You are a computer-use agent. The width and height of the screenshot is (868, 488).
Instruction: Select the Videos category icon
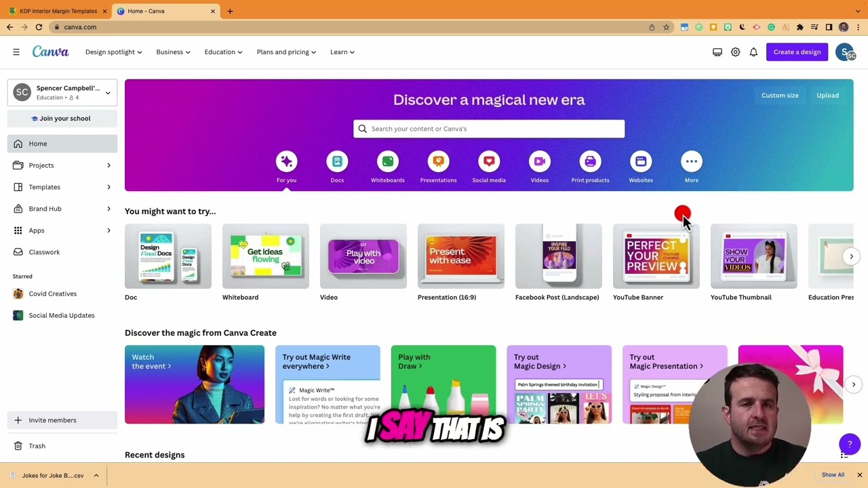tap(540, 161)
